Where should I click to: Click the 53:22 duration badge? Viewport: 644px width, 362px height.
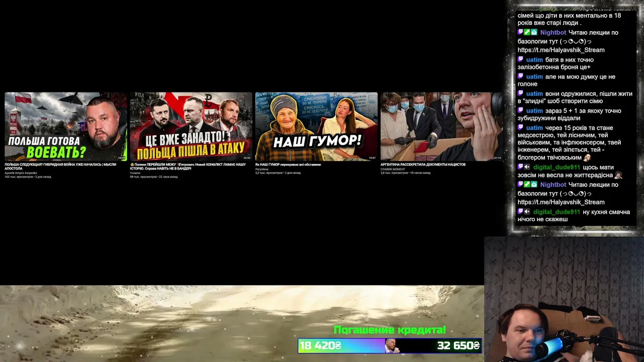(x=121, y=157)
